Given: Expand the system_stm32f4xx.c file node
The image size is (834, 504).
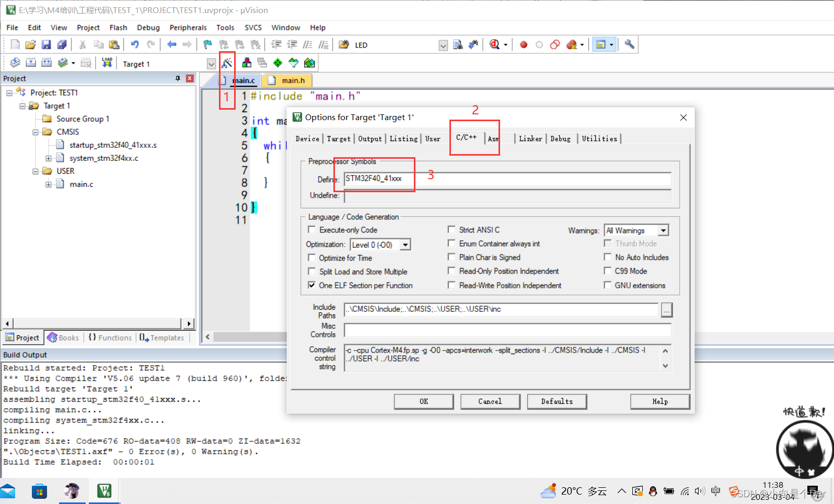Looking at the screenshot, I should (49, 158).
